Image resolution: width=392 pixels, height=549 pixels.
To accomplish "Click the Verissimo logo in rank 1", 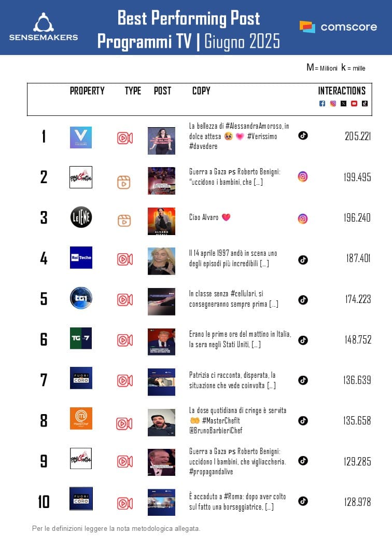I will 81,138.
